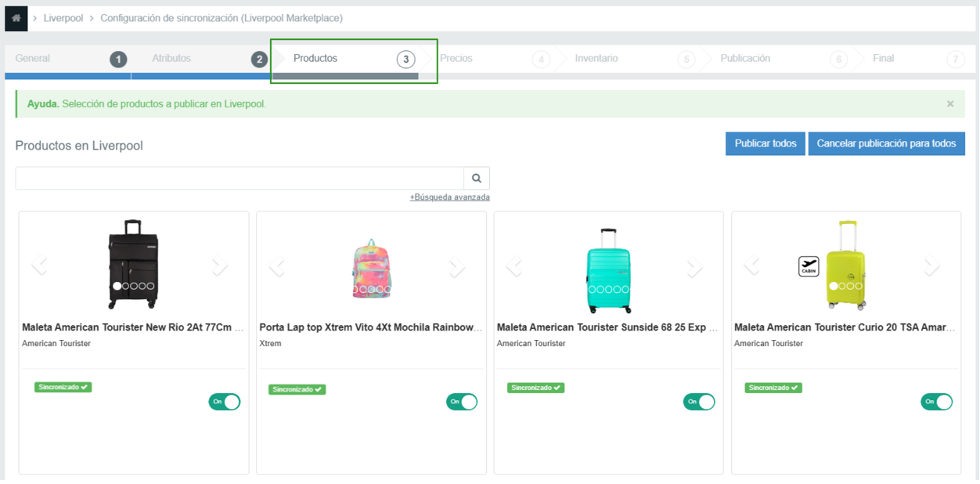Show next image of Curio 20 TSA maleta
980x484 pixels.
click(x=931, y=265)
